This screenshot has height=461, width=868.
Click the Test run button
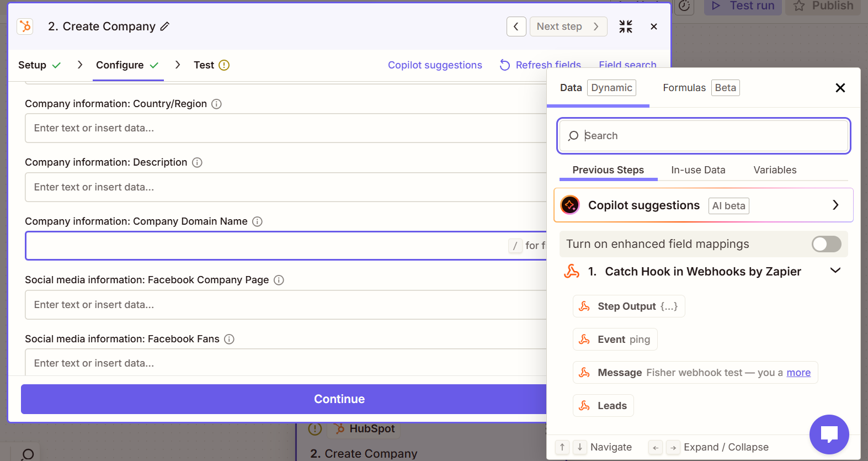743,6
